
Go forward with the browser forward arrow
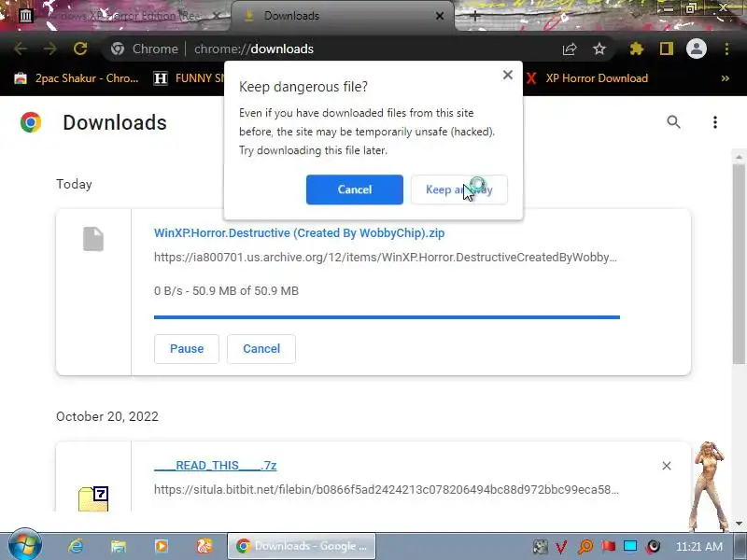[50, 49]
